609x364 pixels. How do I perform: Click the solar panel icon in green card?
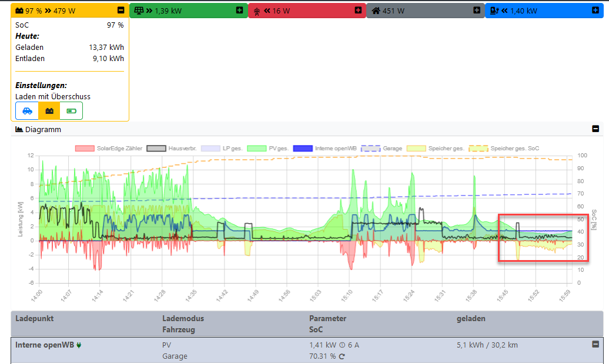tap(139, 11)
